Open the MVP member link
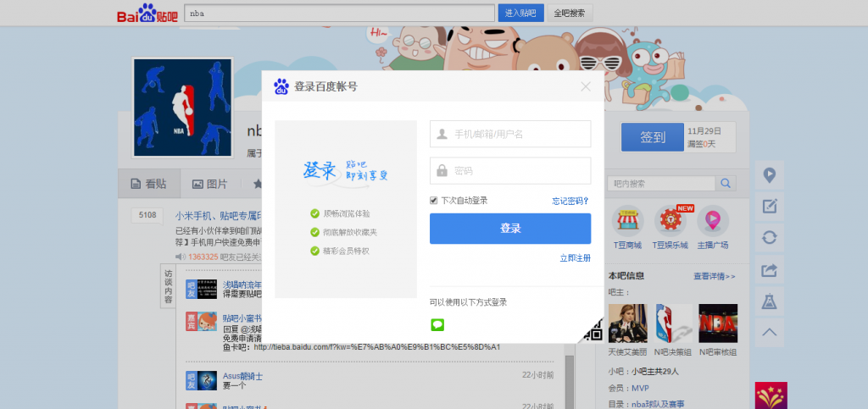This screenshot has height=409, width=868. [x=641, y=388]
